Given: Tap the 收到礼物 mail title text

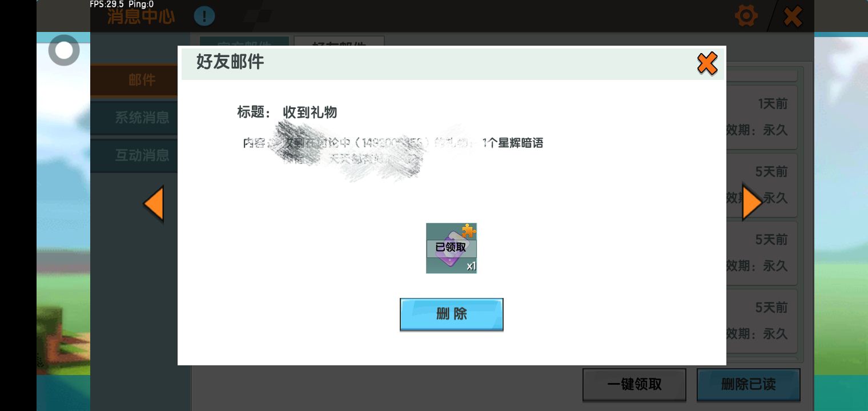Looking at the screenshot, I should [x=310, y=112].
